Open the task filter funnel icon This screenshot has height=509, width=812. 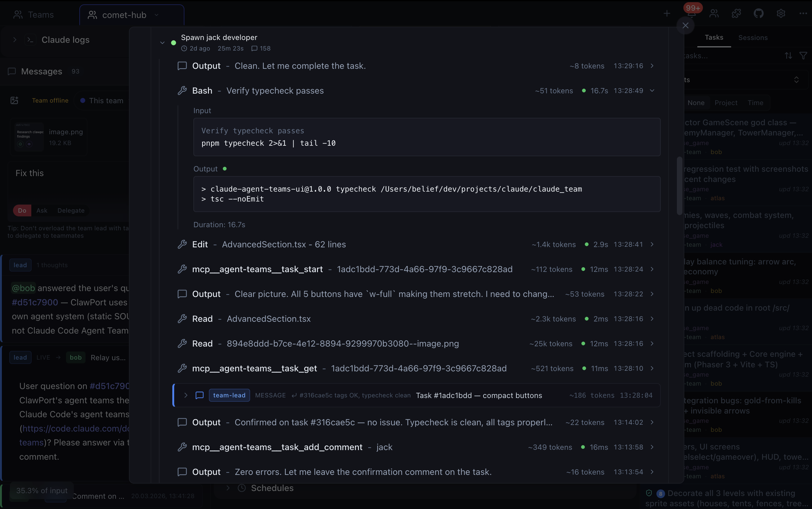804,55
